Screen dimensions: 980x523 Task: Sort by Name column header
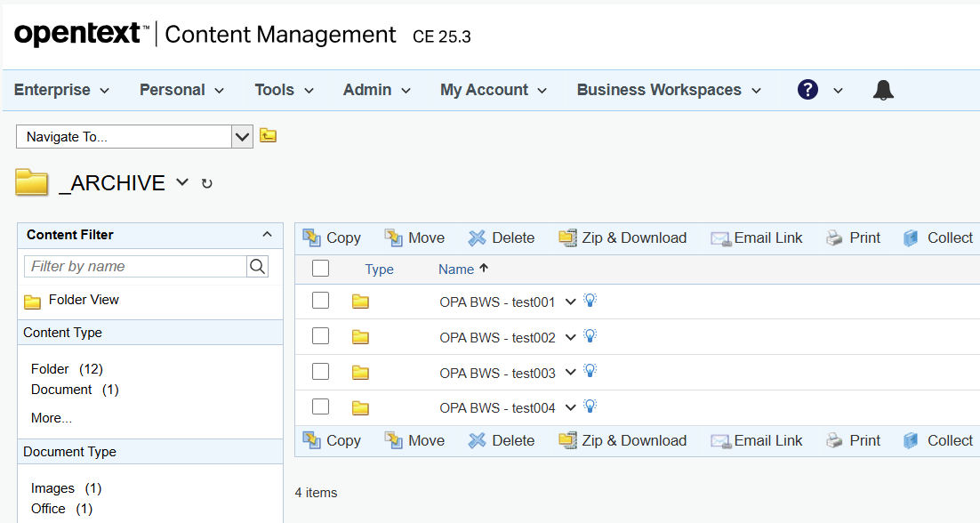tap(456, 270)
